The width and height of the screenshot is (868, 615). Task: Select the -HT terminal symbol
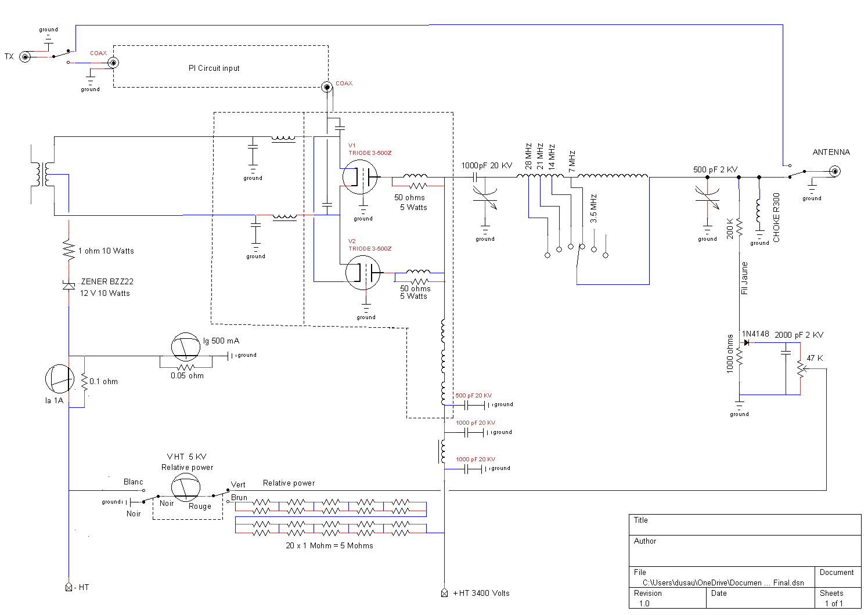[69, 587]
